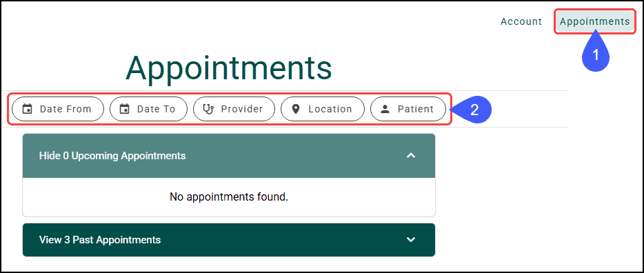
Task: Select the Appointments navigation tab
Action: point(595,21)
